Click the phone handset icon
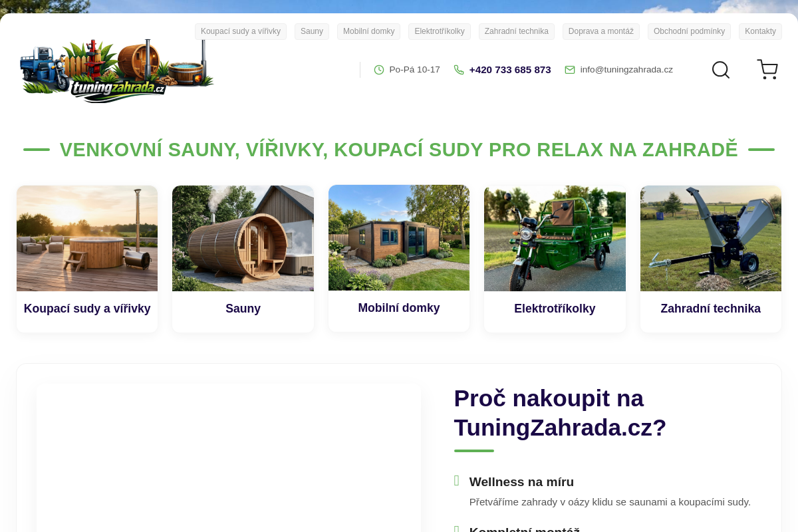 click(x=459, y=70)
